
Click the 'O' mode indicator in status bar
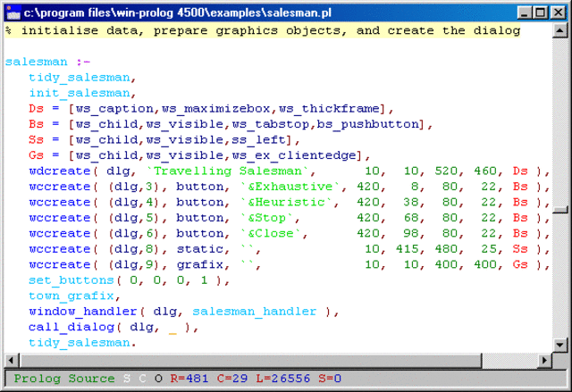click(x=158, y=379)
